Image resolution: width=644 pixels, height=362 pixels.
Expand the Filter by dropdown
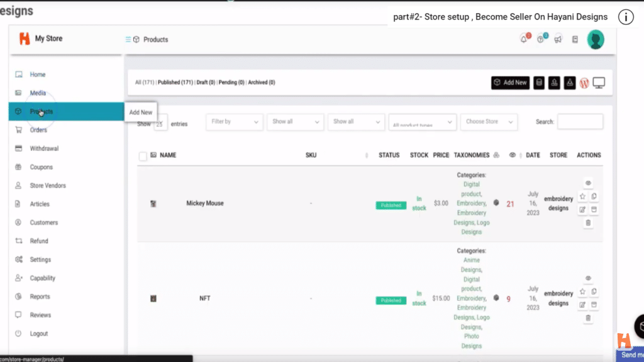[234, 122]
